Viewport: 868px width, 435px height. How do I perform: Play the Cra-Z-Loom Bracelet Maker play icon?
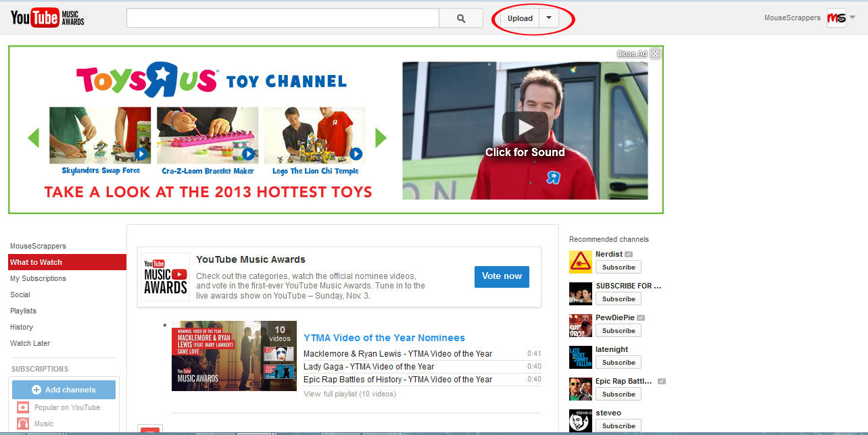point(248,154)
